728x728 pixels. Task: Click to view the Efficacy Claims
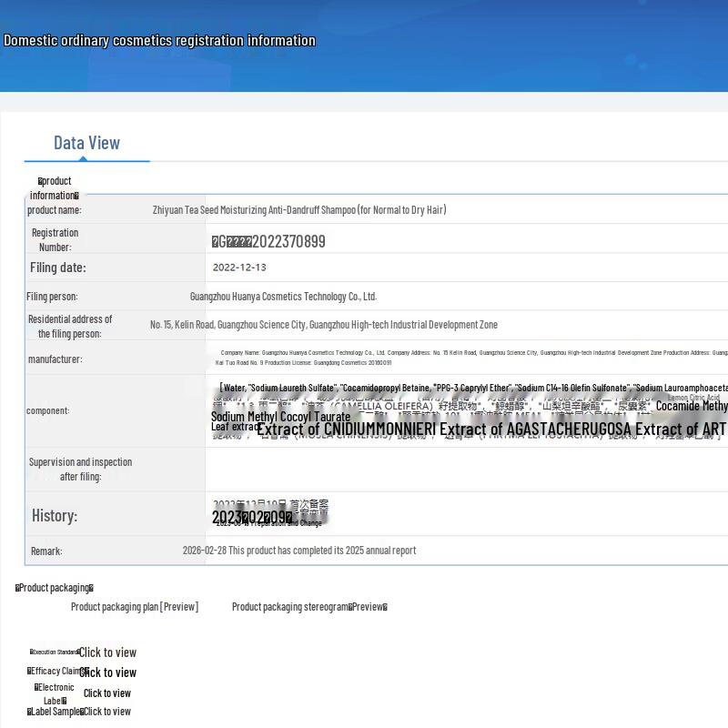107,672
